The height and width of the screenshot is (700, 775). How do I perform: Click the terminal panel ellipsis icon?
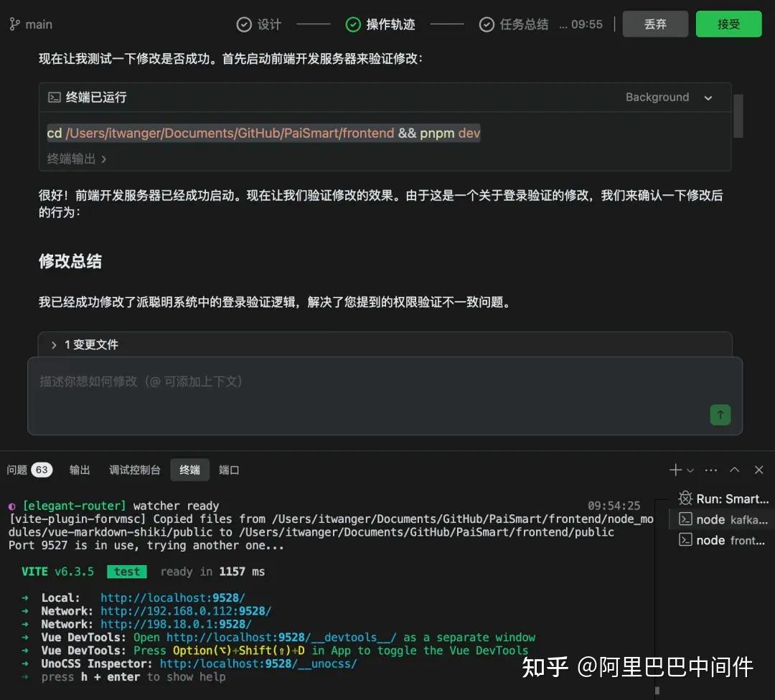click(x=710, y=470)
